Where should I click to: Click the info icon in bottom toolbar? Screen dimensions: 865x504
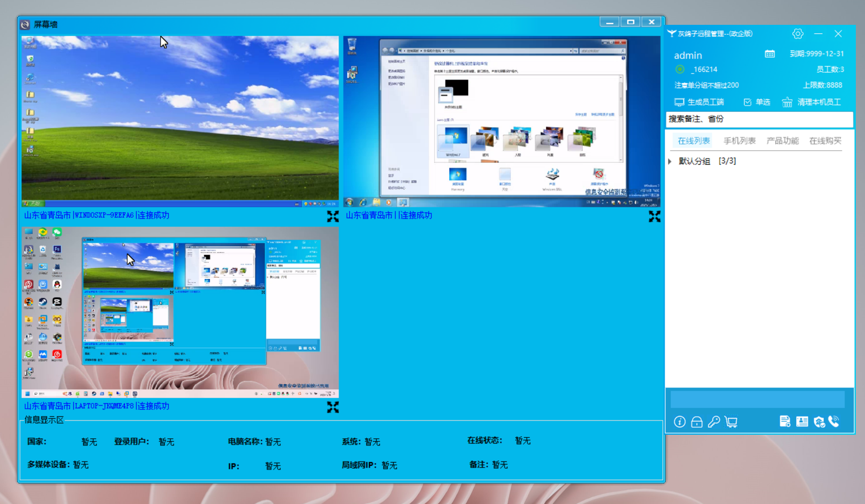(x=679, y=422)
